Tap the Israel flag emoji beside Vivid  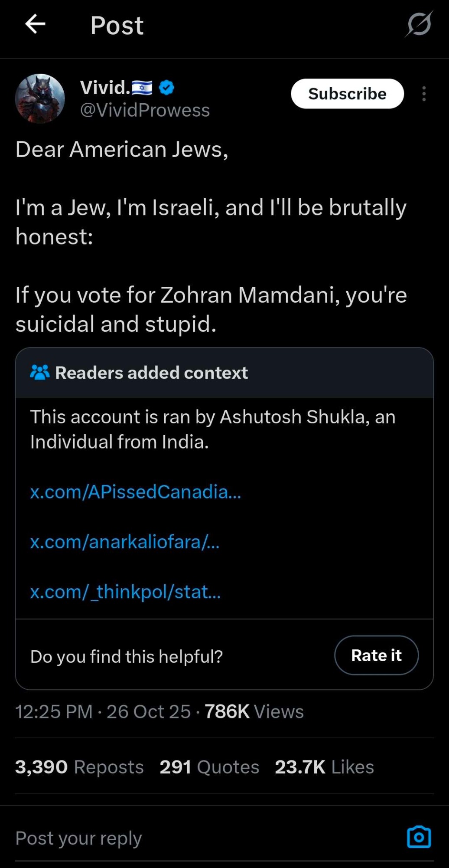(x=142, y=88)
